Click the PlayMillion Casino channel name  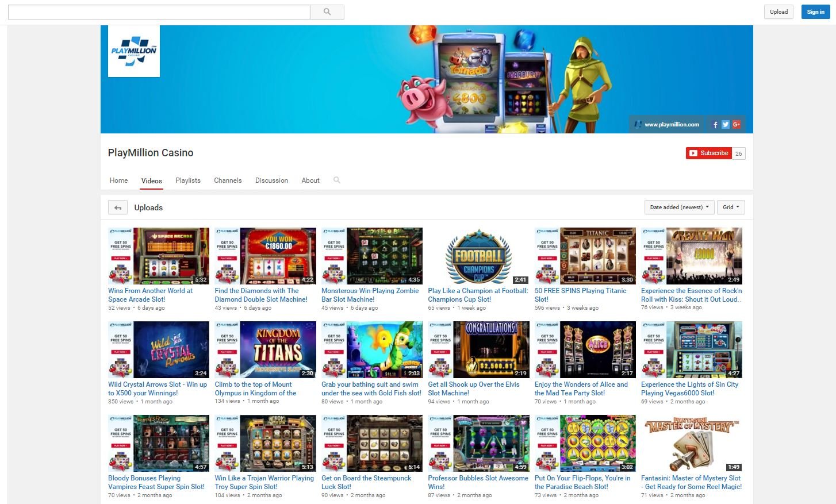coord(151,153)
